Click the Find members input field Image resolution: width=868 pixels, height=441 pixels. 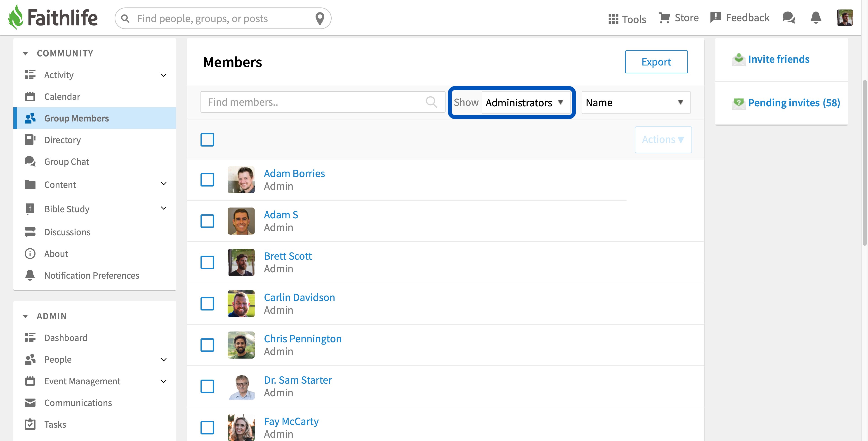(323, 102)
